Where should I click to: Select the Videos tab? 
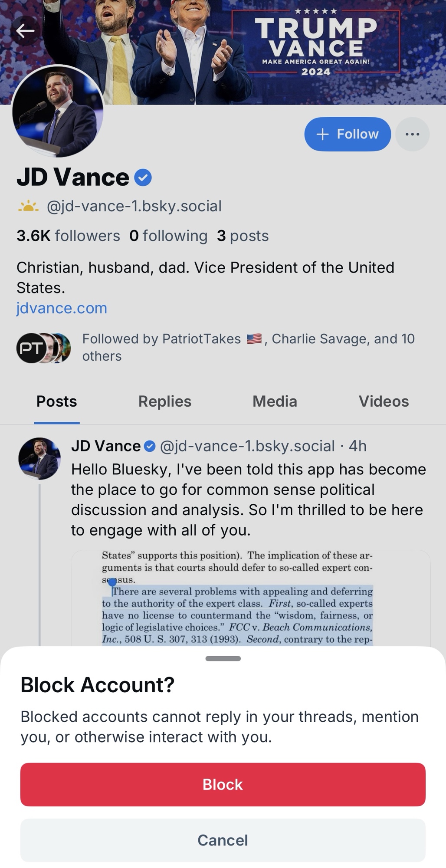point(384,401)
